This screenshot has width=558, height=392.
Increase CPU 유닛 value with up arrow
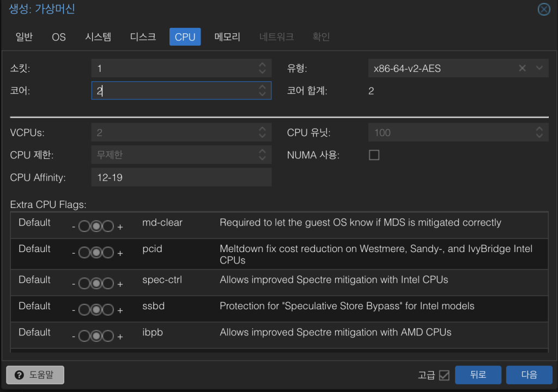point(539,129)
